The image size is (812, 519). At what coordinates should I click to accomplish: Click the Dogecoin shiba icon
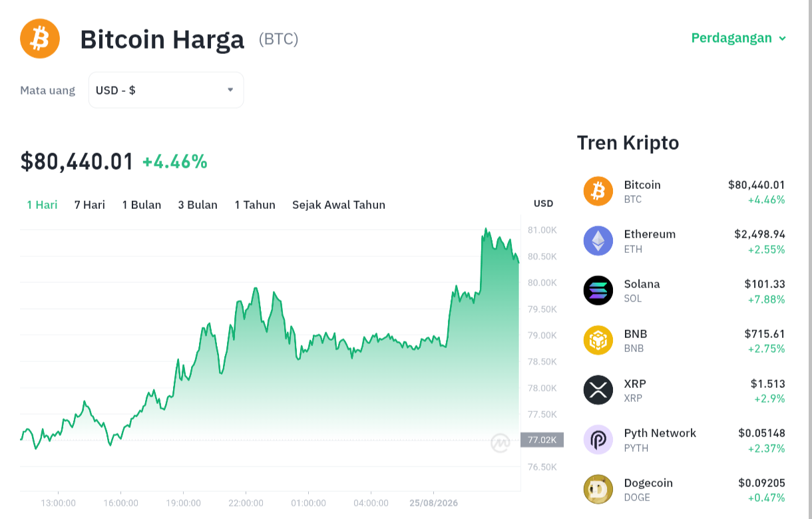click(x=598, y=490)
